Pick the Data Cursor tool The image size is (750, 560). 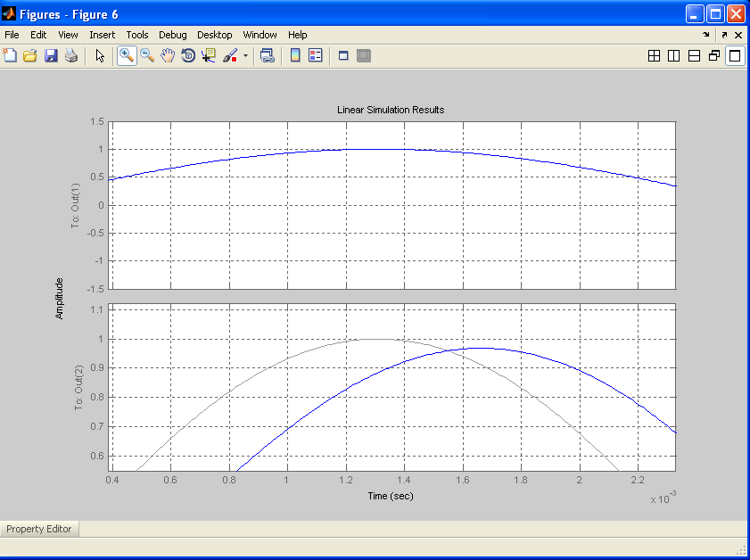click(209, 55)
